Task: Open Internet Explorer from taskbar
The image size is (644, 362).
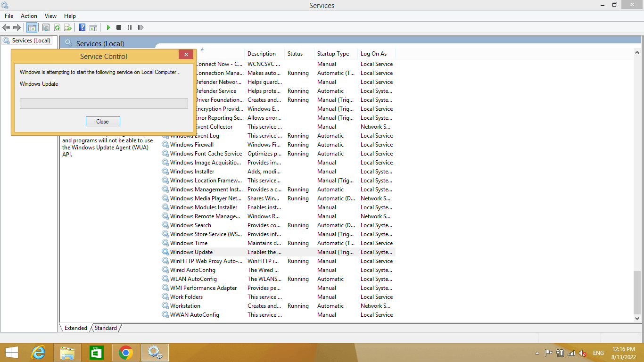Action: pos(38,353)
